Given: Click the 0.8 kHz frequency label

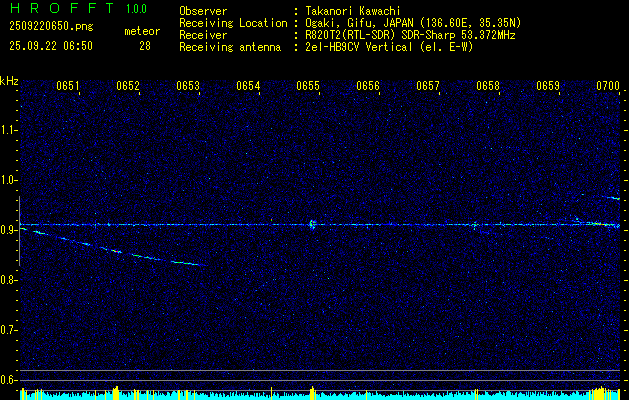Looking at the screenshot, I should coord(9,280).
